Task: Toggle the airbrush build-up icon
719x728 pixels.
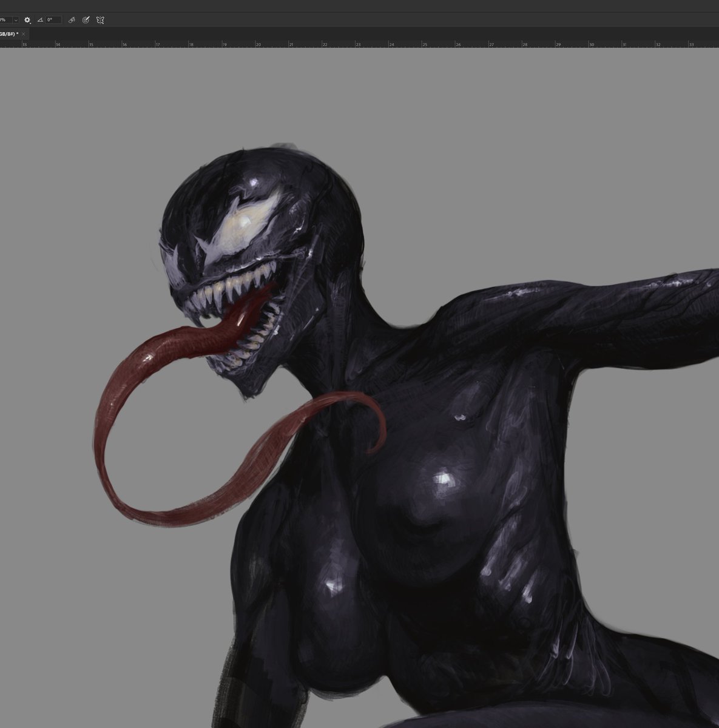Action: click(72, 20)
